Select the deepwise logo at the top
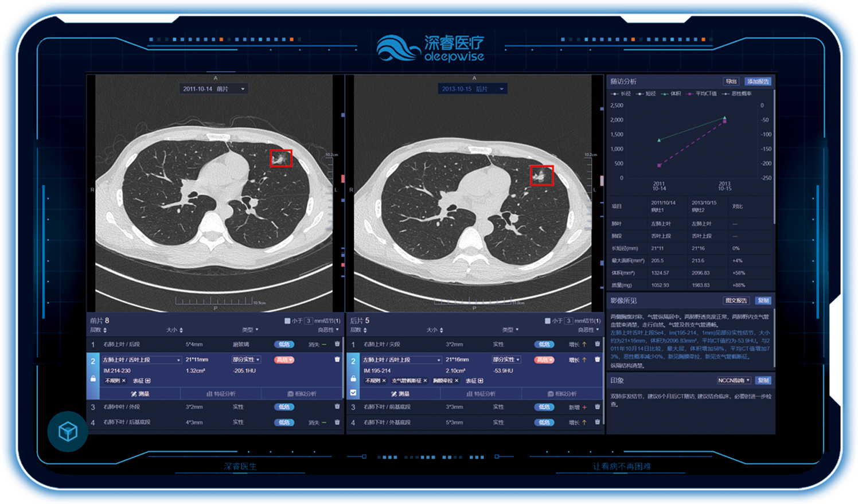 pos(430,48)
